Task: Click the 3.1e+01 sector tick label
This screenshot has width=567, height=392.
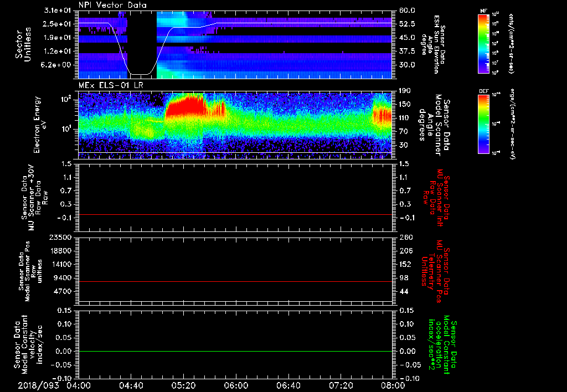Action: [x=58, y=11]
